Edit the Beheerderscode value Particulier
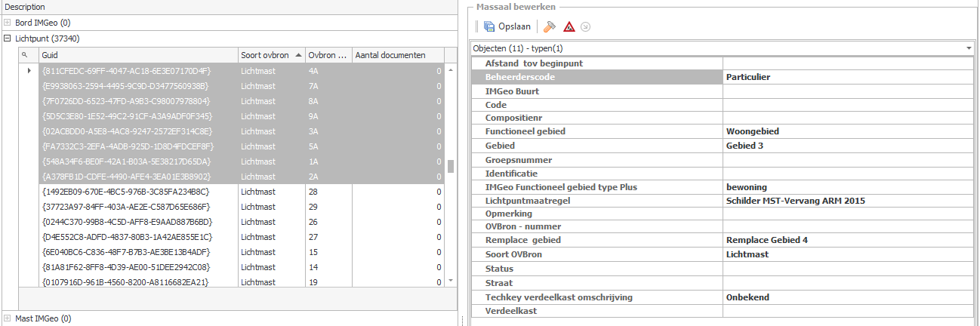This screenshot has width=980, height=326. 846,77
